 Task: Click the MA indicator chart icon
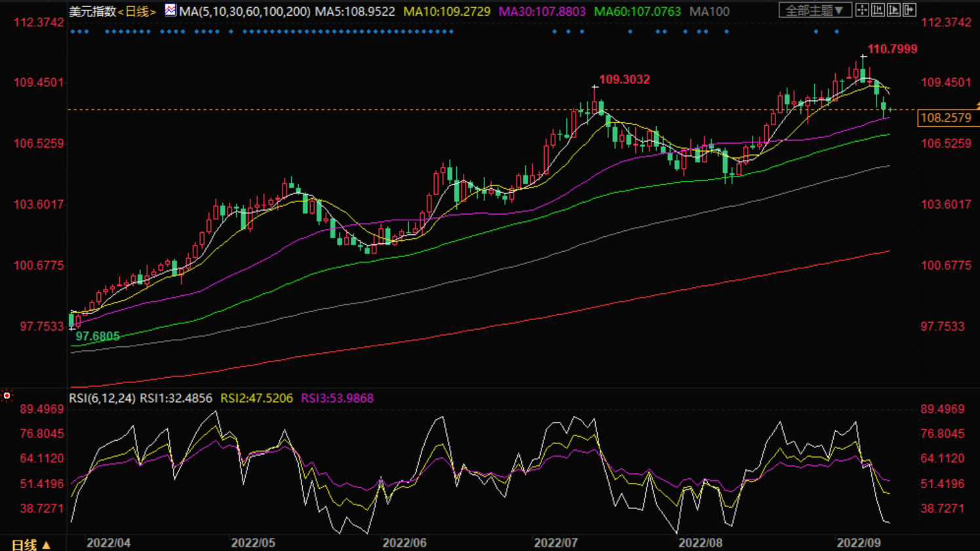point(170,10)
